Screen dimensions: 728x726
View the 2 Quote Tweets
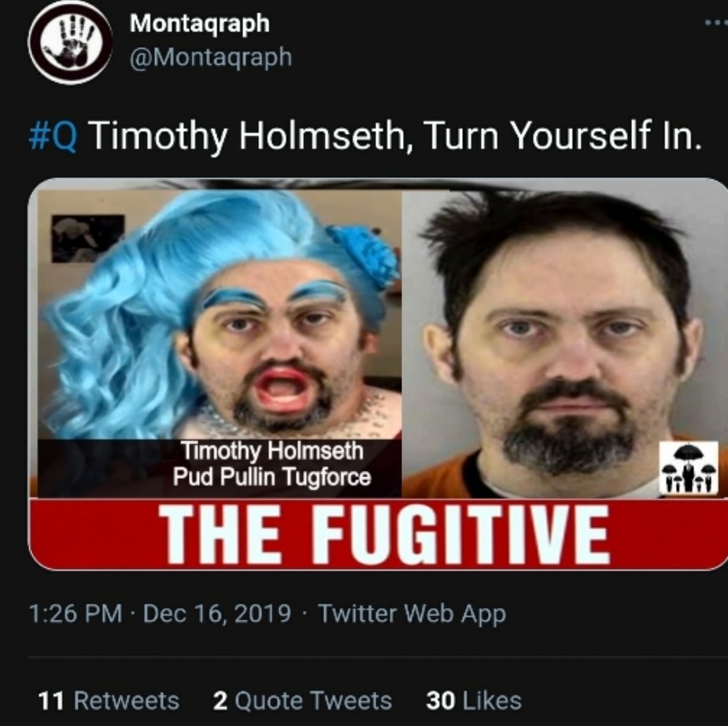[x=302, y=701]
